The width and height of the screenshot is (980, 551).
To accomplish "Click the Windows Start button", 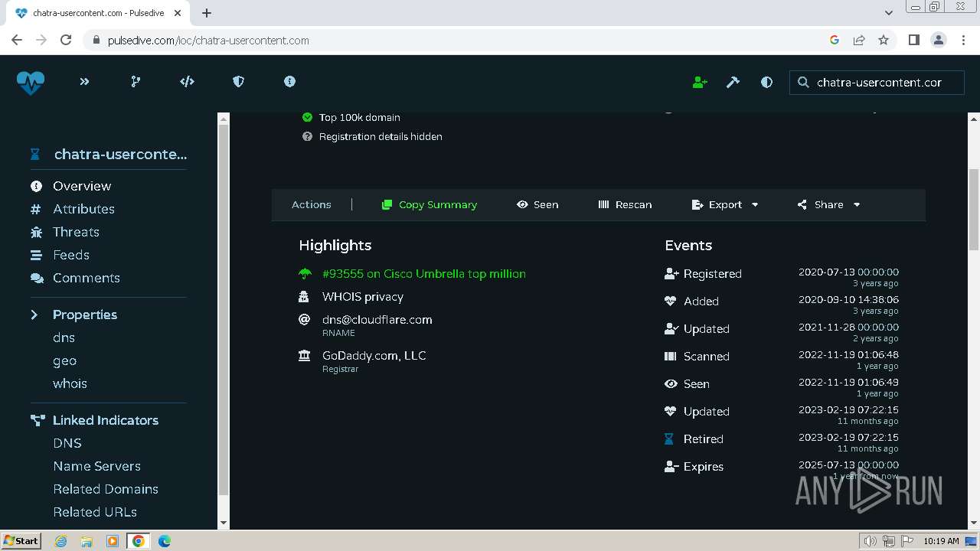I will pos(21,540).
